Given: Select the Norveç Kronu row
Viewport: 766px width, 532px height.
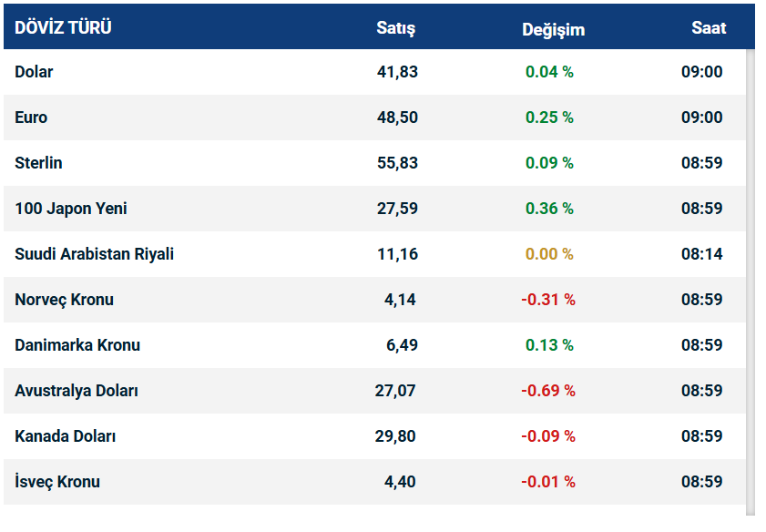Looking at the screenshot, I should tap(64, 300).
